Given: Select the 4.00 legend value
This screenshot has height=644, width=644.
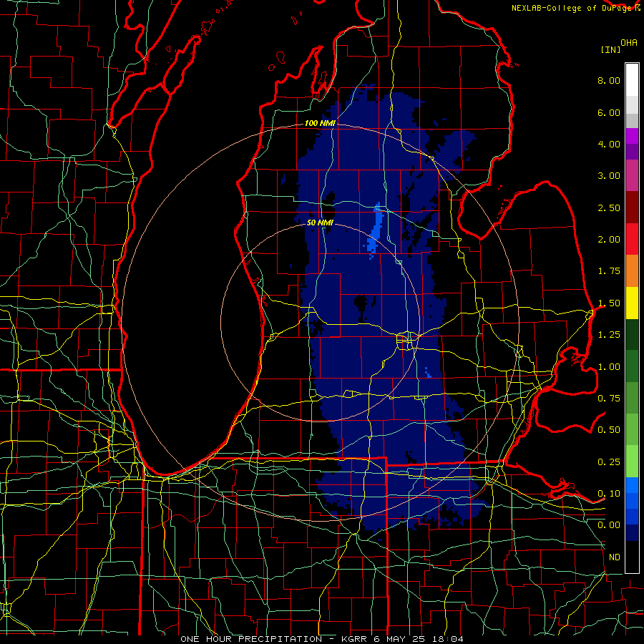Looking at the screenshot, I should point(609,144).
